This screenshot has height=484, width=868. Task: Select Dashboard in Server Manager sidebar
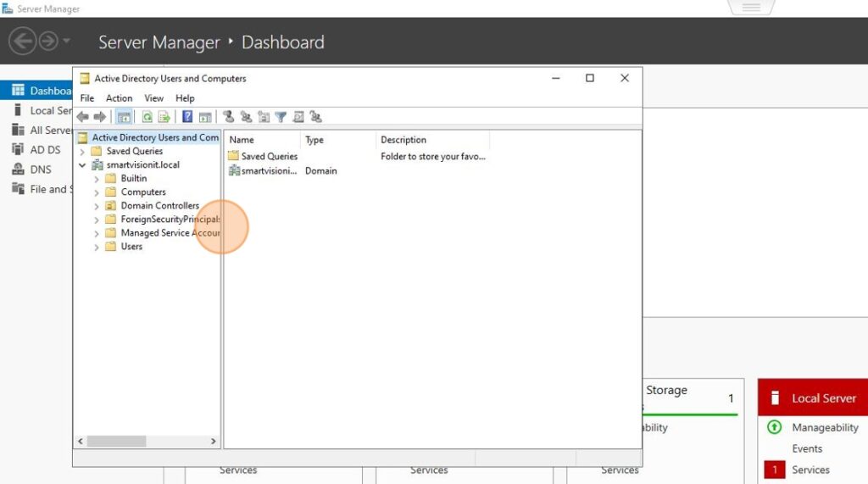[x=36, y=90]
